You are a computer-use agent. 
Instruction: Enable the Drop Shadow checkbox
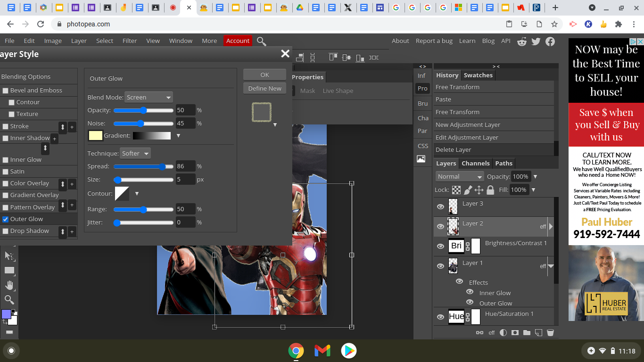click(x=6, y=231)
